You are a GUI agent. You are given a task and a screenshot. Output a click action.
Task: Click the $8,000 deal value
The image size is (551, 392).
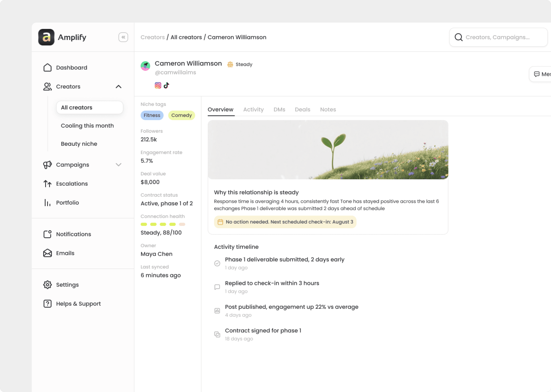pos(150,182)
